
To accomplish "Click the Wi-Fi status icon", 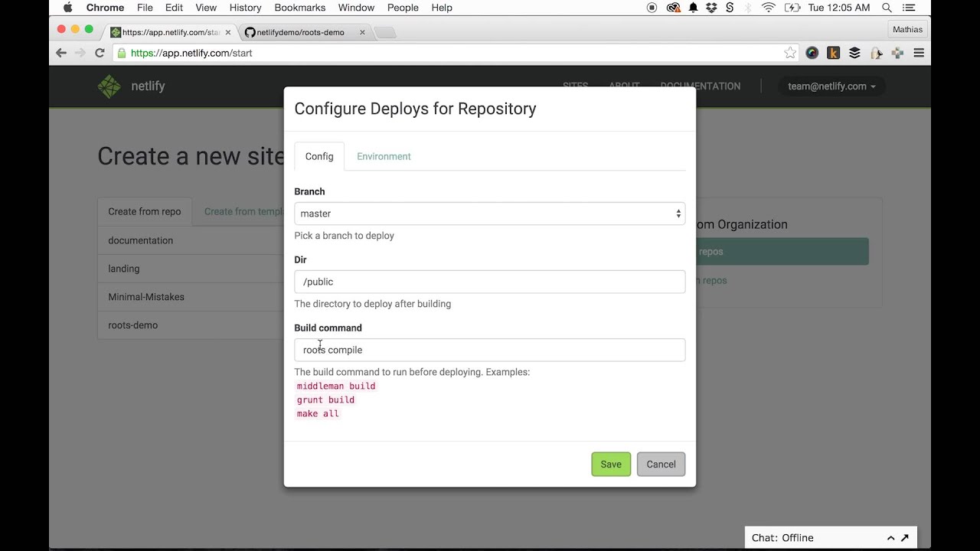I will tap(769, 8).
